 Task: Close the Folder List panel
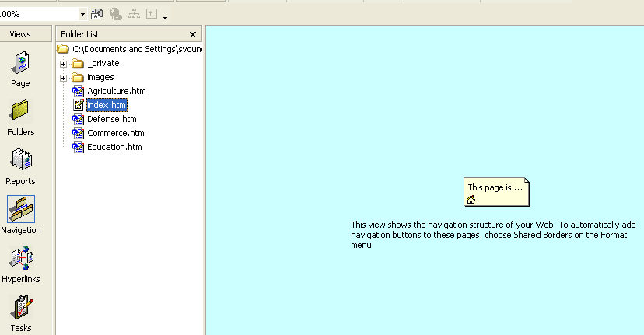pyautogui.click(x=193, y=34)
